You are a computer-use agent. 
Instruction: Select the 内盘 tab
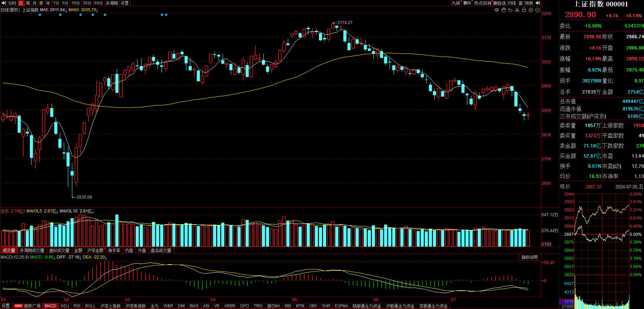click(x=129, y=251)
